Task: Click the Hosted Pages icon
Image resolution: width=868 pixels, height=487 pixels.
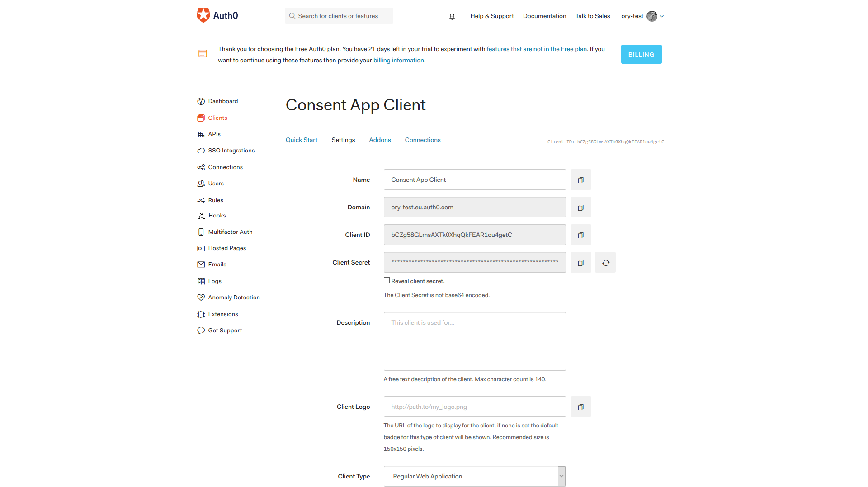Action: (x=201, y=248)
